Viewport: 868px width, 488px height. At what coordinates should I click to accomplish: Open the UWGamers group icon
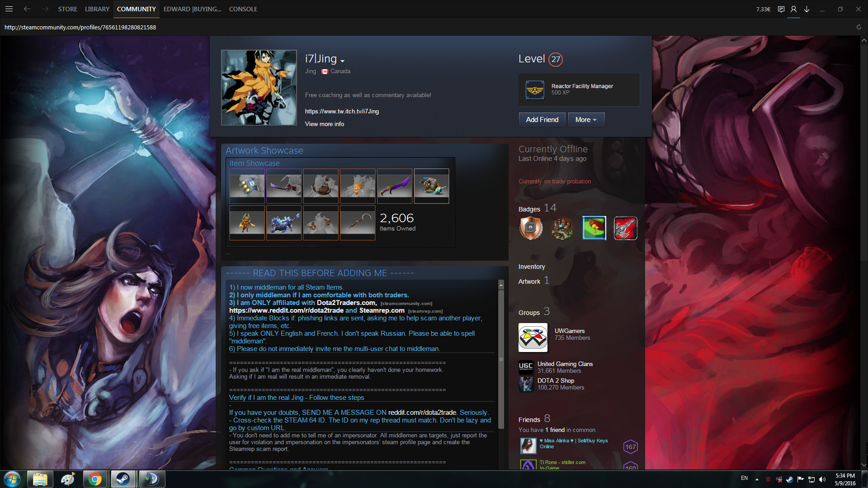click(x=533, y=337)
